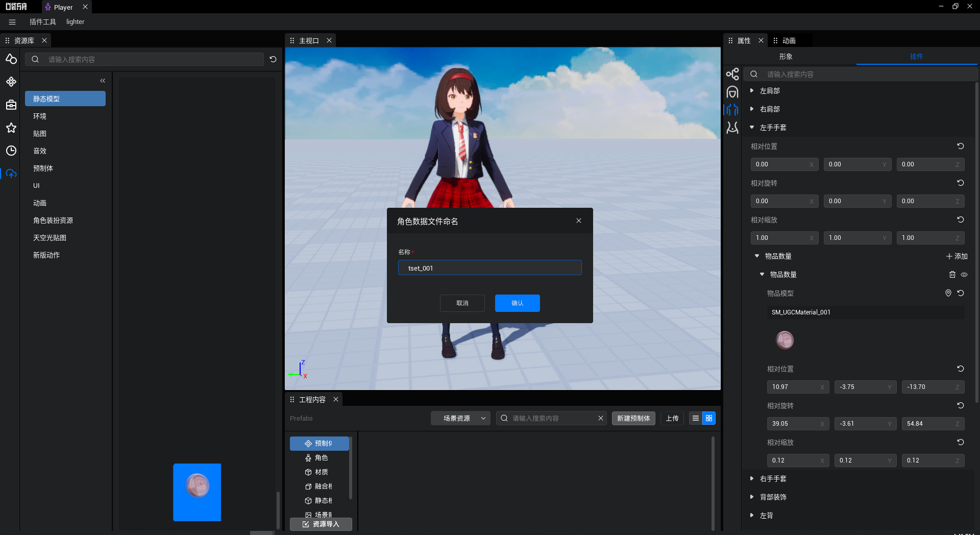This screenshot has height=535, width=980.
Task: Select 静态模型 category in resource library
Action: [x=65, y=99]
